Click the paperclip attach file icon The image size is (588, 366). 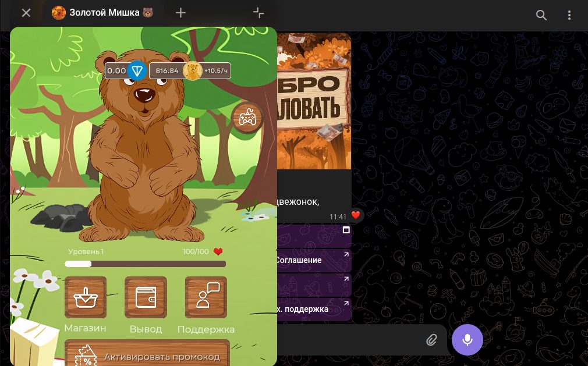[431, 339]
